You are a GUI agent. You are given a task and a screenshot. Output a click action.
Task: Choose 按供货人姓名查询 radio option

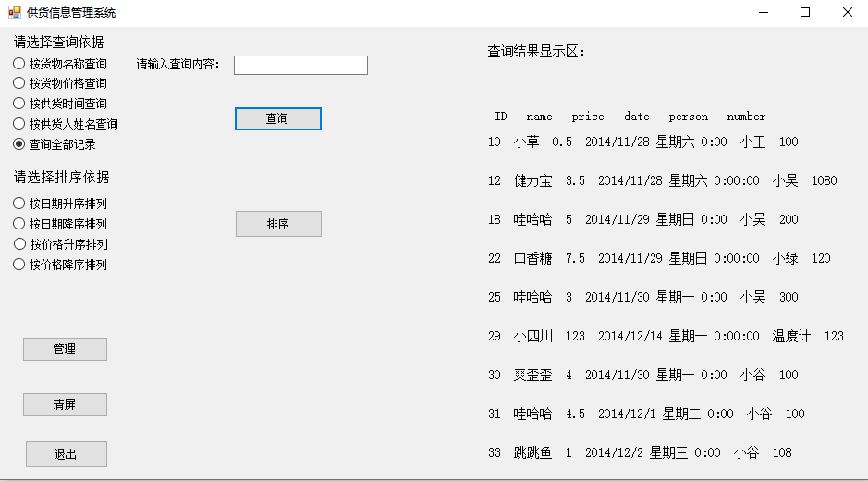click(x=66, y=124)
